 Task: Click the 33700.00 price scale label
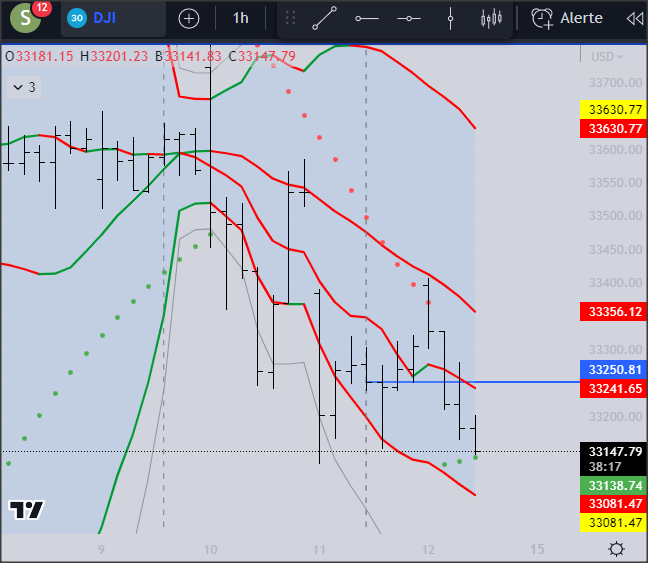(x=615, y=83)
